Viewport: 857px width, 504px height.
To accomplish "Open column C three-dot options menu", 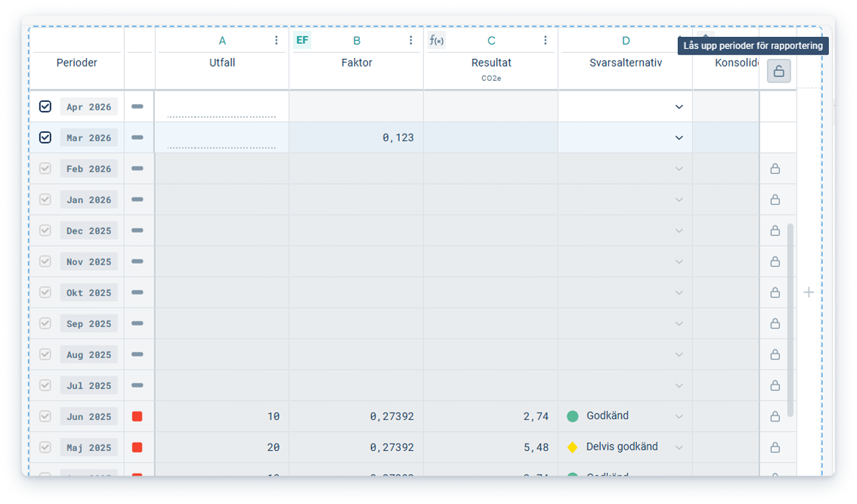I will coord(546,41).
